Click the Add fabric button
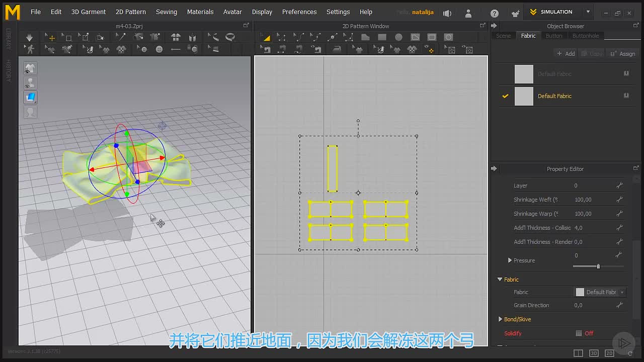Image resolution: width=644 pixels, height=362 pixels. (x=566, y=54)
